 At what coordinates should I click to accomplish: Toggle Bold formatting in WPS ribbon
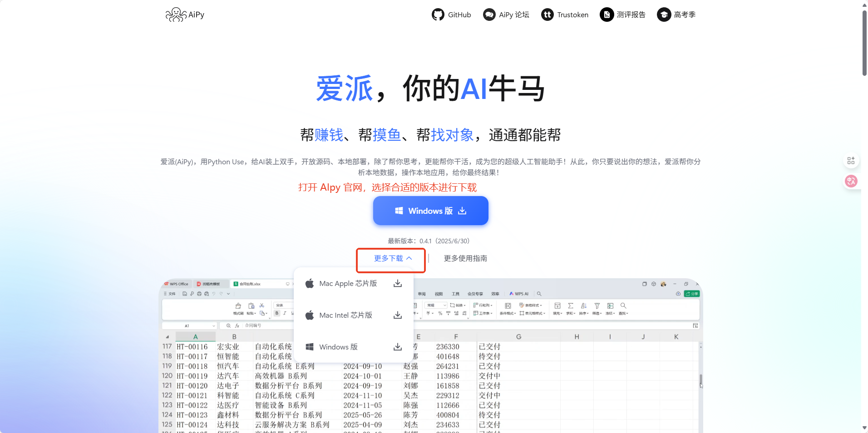point(277,313)
